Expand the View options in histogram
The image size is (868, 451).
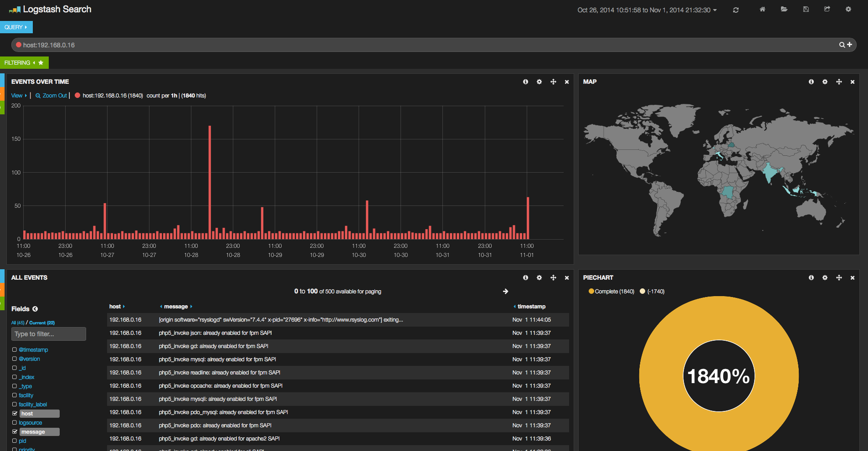pos(19,96)
